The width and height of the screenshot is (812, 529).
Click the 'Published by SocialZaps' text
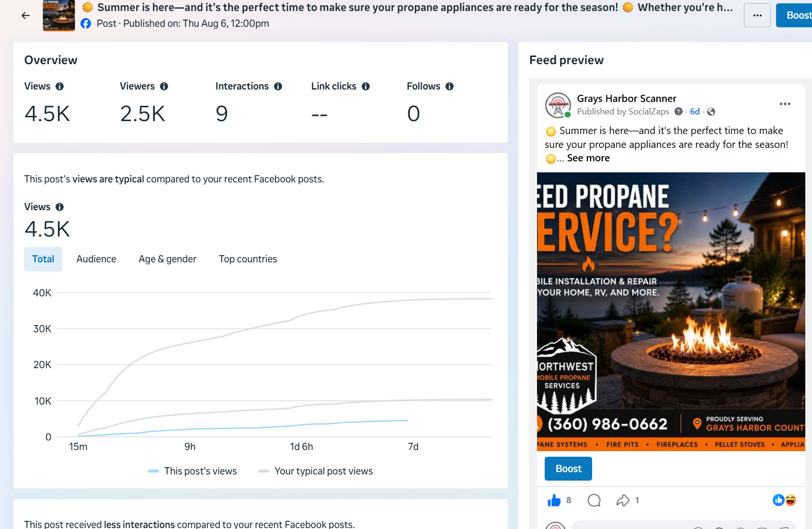(623, 112)
